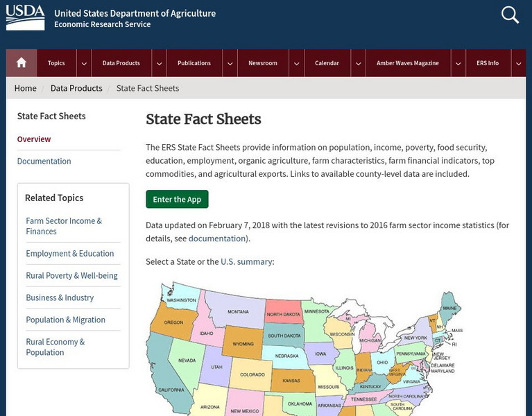Screen dimensions: 532x416
Task: Select Utah on the map
Action: click(x=216, y=367)
